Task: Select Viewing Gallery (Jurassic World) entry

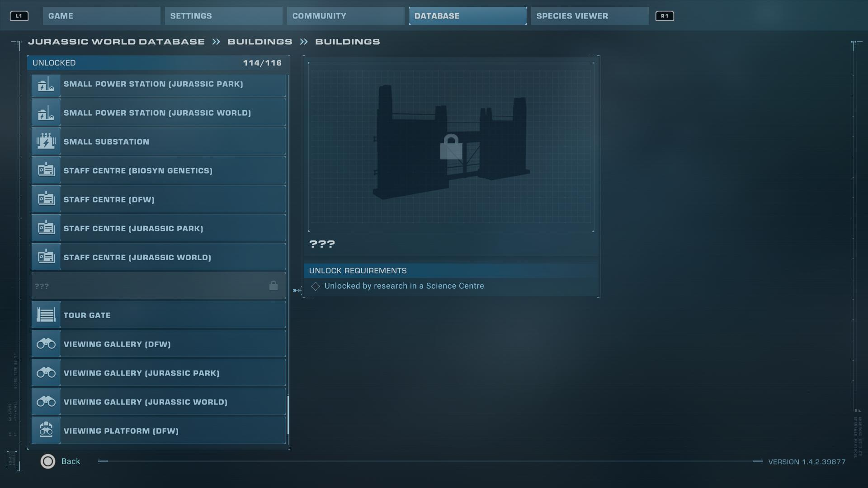Action: click(159, 402)
